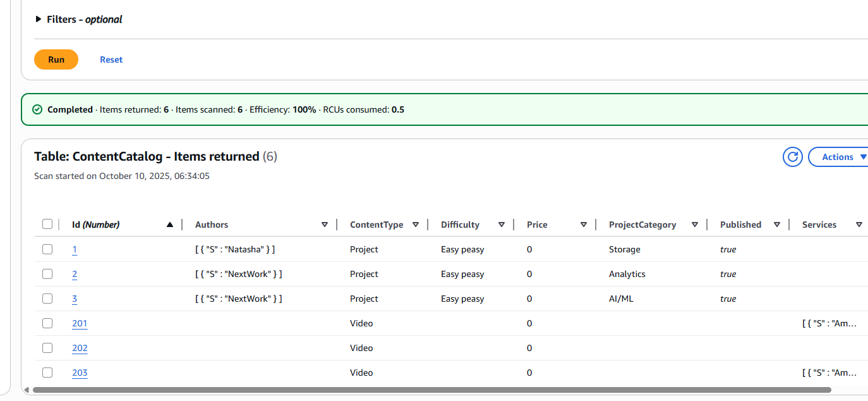The image size is (868, 401).
Task: Open item with Id 203
Action: pyautogui.click(x=80, y=373)
